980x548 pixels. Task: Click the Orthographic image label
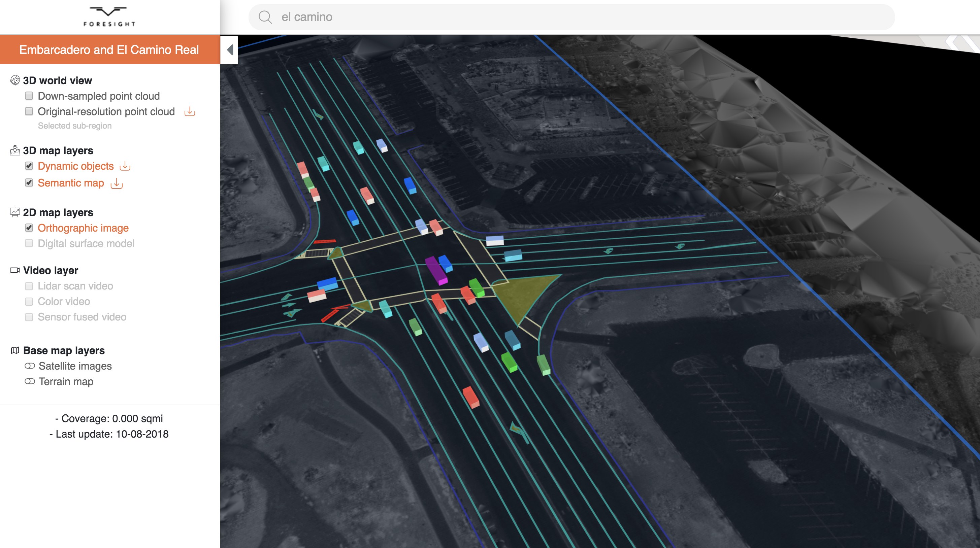tap(83, 228)
